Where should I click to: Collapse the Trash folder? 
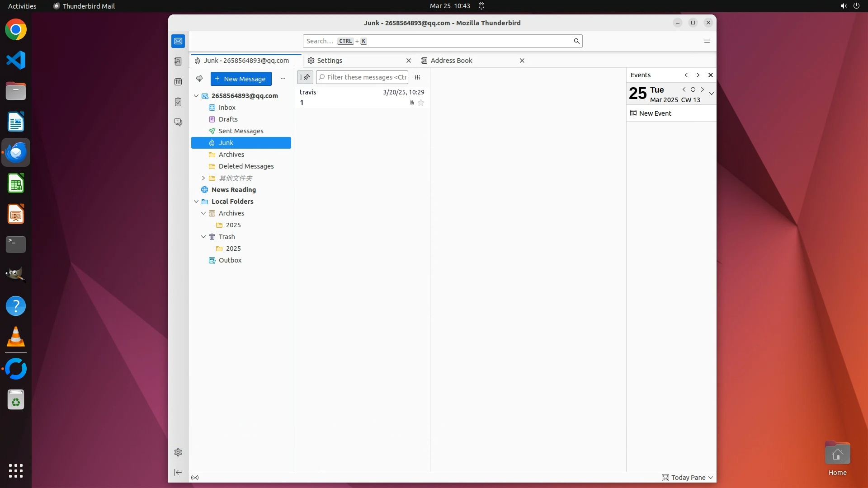pyautogui.click(x=203, y=237)
